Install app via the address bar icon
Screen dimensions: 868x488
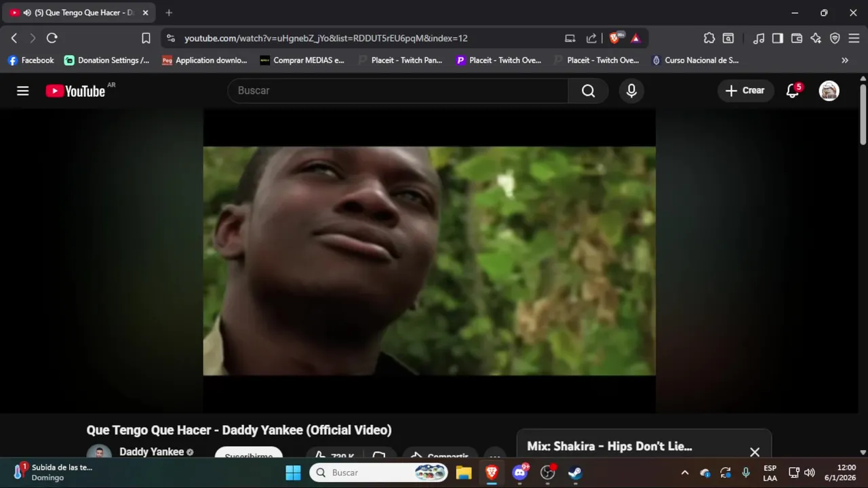(x=570, y=38)
